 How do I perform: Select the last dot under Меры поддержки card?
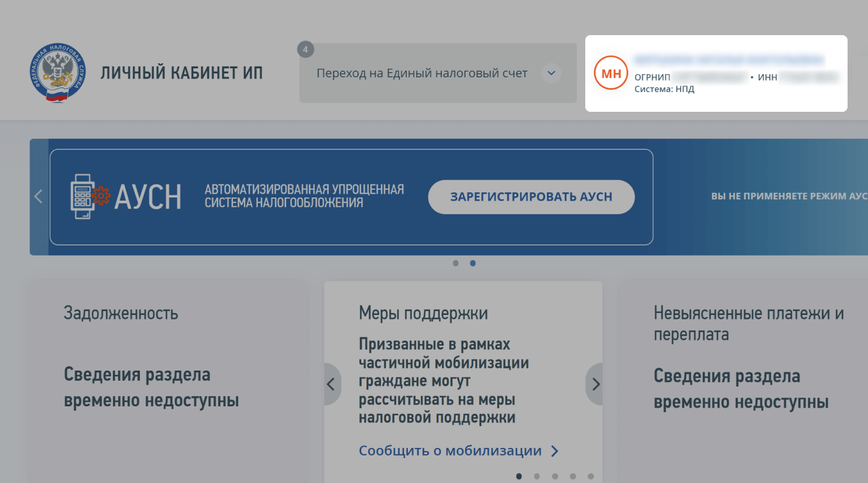(590, 476)
